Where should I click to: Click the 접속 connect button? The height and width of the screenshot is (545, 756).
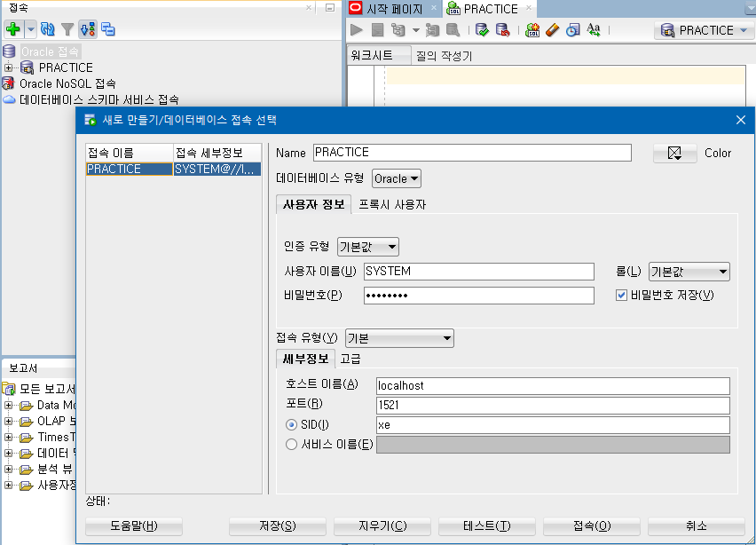592,525
